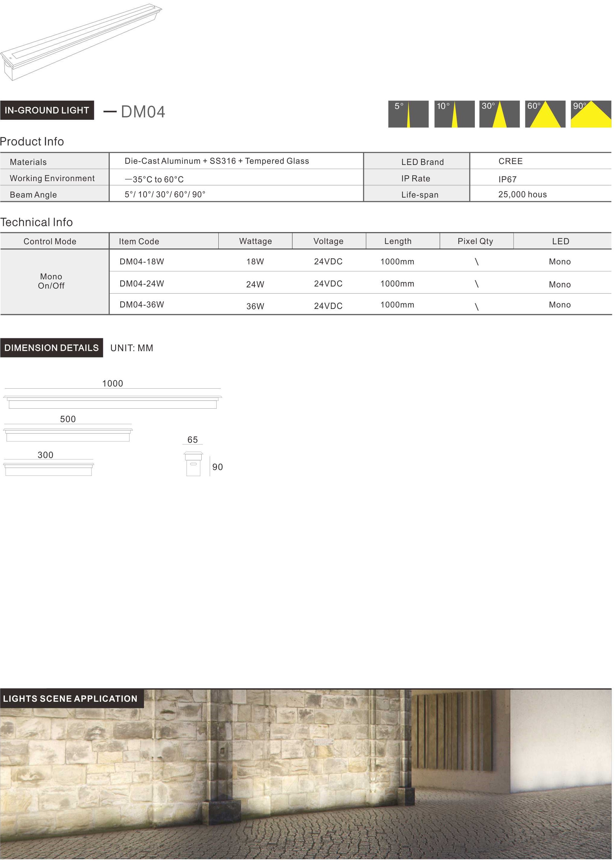
Task: Click the LED Brand label
Action: [422, 162]
